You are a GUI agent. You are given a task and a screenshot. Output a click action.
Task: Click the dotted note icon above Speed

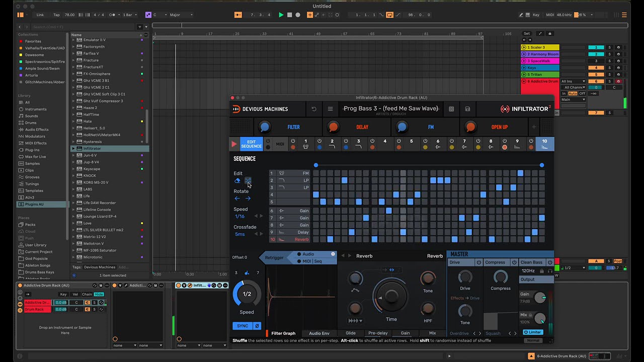[247, 273]
